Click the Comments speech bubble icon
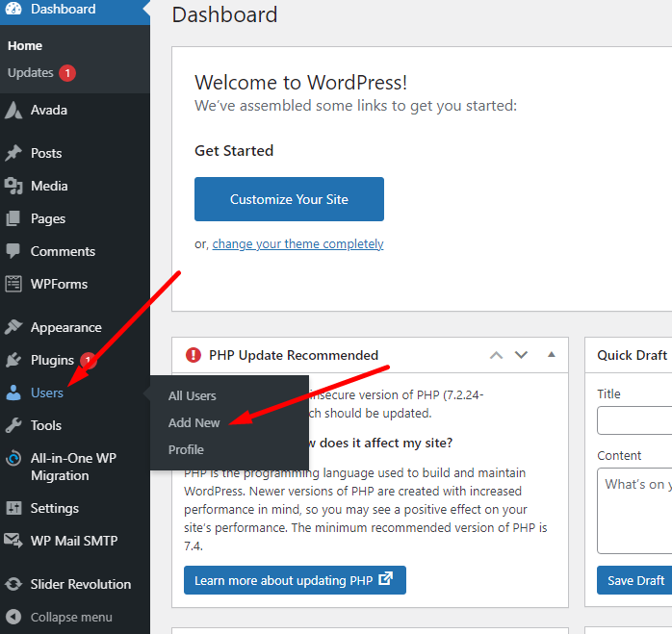This screenshot has width=672, height=634. (x=13, y=251)
